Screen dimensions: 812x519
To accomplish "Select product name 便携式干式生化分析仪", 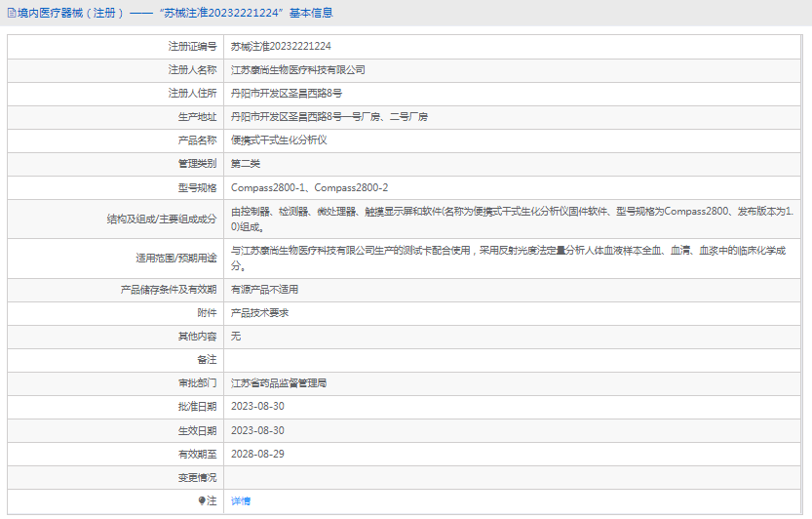I will 279,140.
